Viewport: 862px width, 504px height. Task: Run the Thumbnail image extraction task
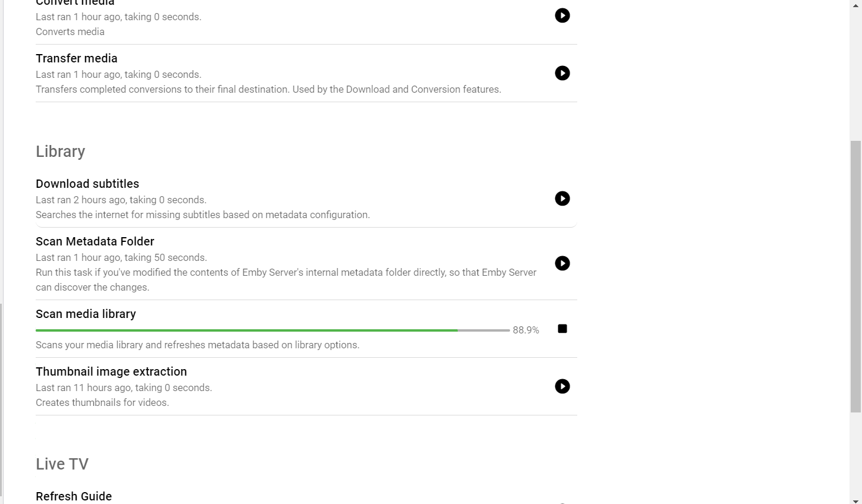click(x=562, y=386)
